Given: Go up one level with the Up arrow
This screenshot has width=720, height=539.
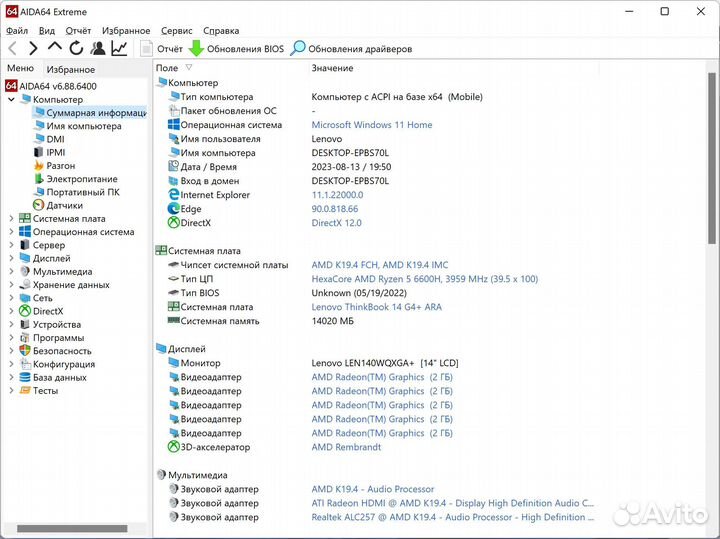Looking at the screenshot, I should click(55, 47).
